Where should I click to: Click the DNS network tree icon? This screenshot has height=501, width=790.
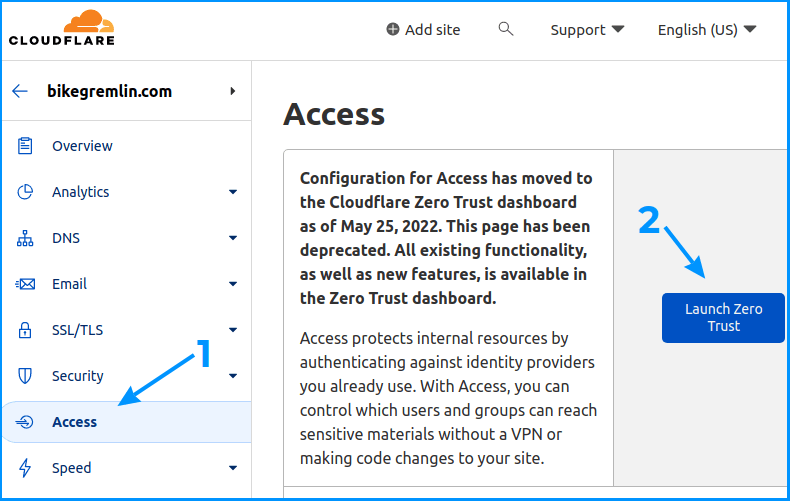coord(25,238)
